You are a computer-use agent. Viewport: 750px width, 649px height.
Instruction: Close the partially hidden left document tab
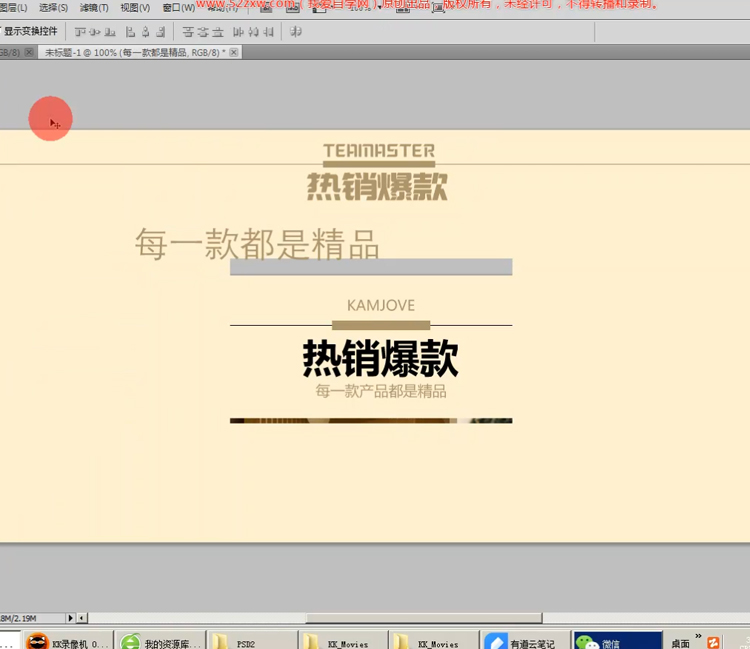29,52
